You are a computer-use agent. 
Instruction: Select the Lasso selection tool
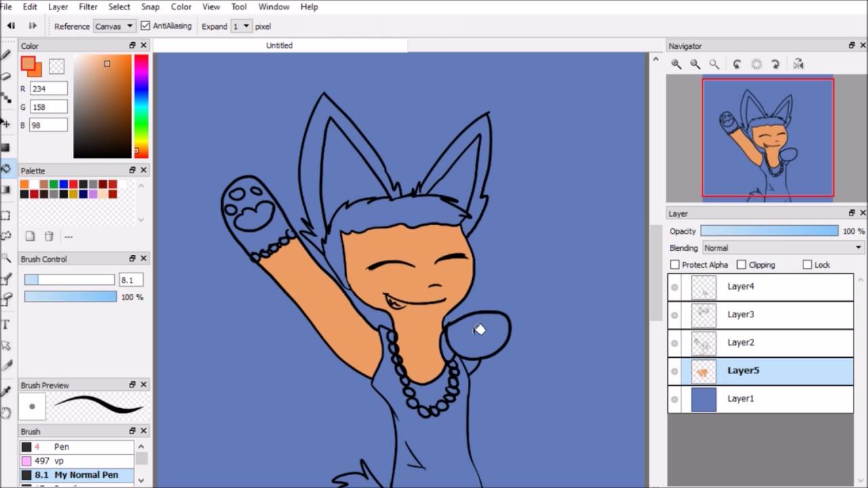coord(5,237)
